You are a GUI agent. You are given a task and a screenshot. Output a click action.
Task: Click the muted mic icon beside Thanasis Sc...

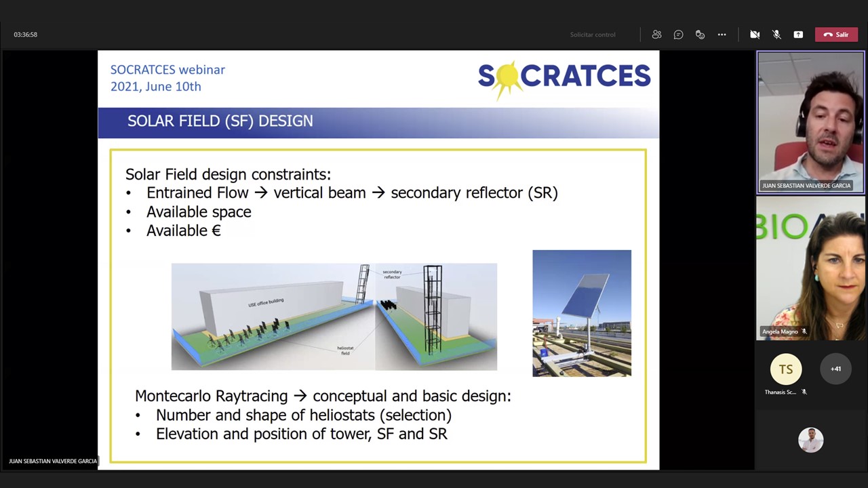pos(804,392)
